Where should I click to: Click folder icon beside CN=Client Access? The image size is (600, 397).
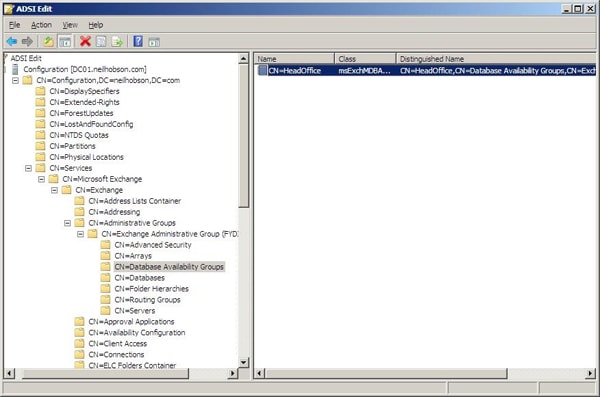(x=79, y=343)
